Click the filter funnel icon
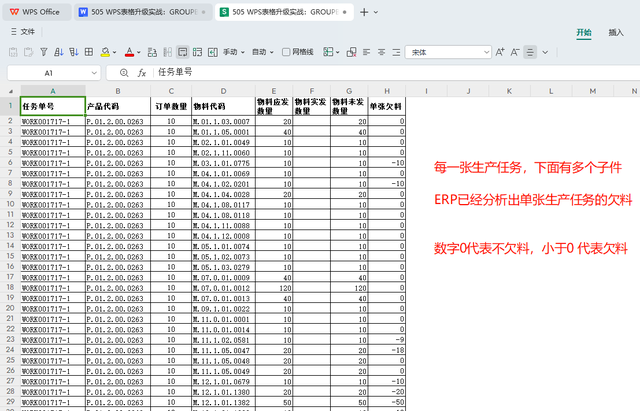Image resolution: width=640 pixels, height=411 pixels. point(44,52)
